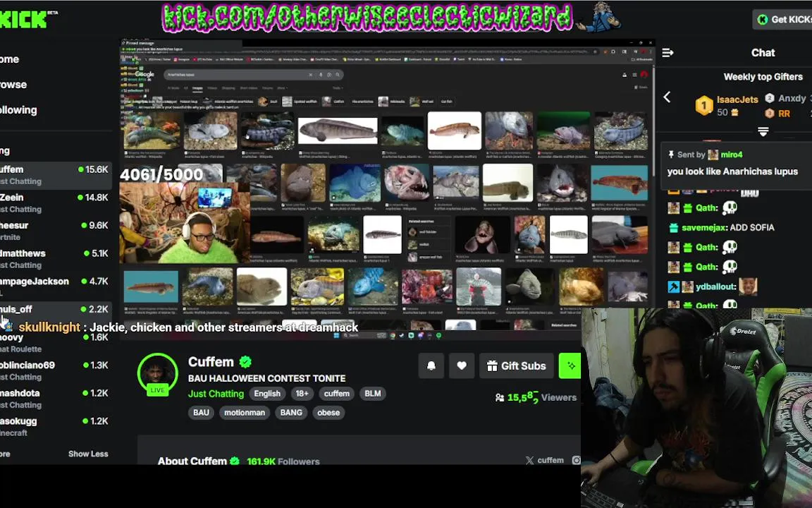Click the heart follow icon
Image resolution: width=812 pixels, height=508 pixels.
[x=462, y=366]
